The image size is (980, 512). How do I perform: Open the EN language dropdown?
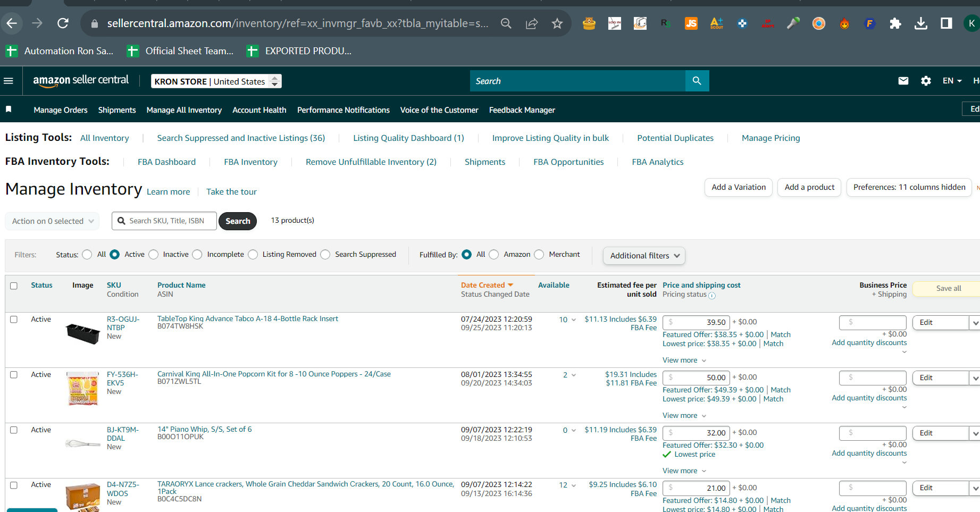click(952, 81)
